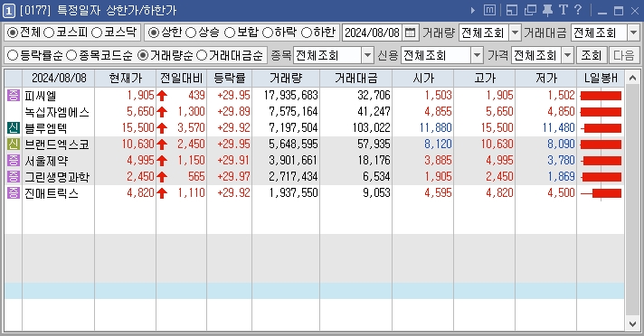This screenshot has width=644, height=336.
Task: Select stock name 진매트릭스
Action: [x=52, y=193]
